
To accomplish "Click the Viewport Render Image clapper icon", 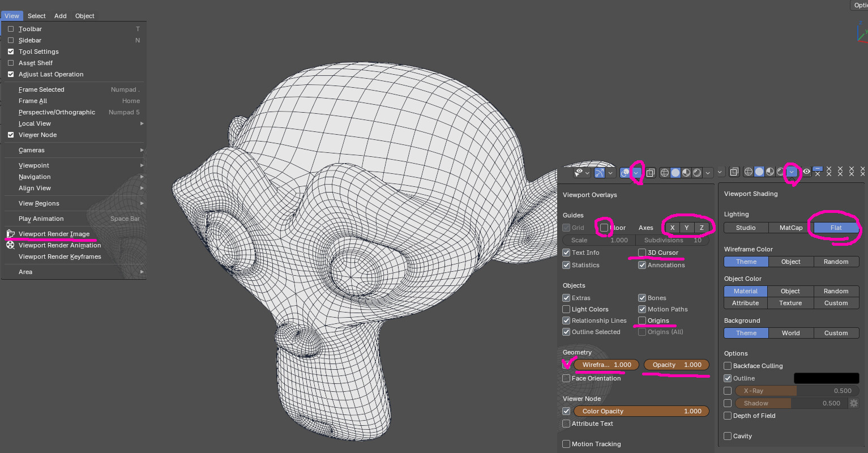I will click(x=11, y=234).
